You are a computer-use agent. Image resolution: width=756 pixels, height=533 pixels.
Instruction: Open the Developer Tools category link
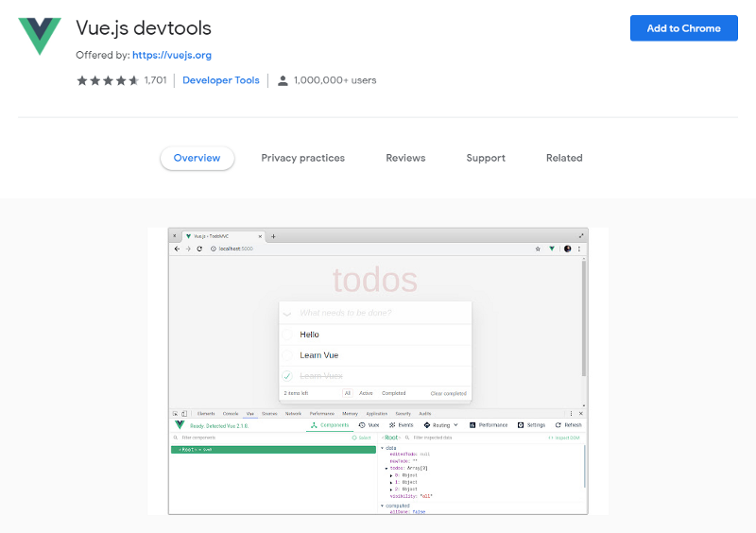(x=221, y=80)
